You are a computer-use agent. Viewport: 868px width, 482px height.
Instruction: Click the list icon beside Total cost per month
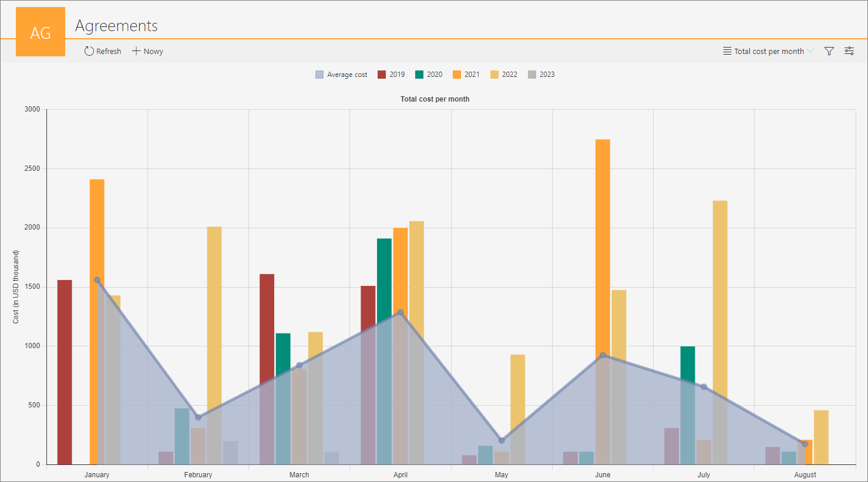[727, 51]
